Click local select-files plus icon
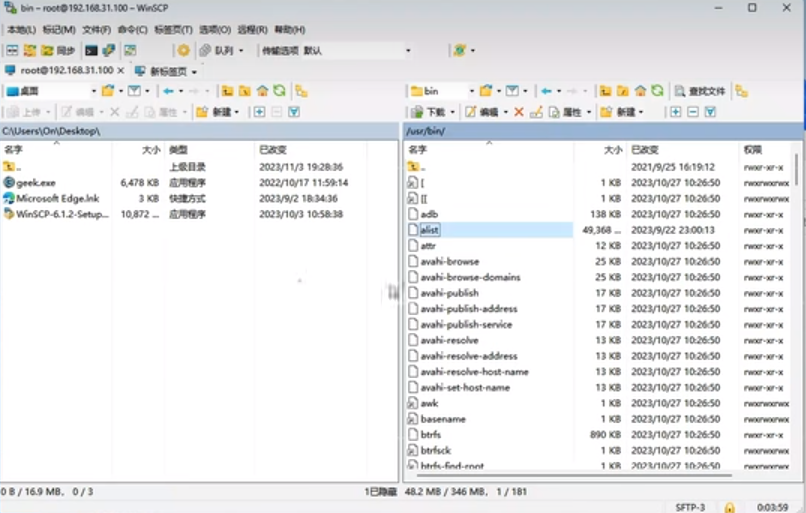 pyautogui.click(x=260, y=112)
